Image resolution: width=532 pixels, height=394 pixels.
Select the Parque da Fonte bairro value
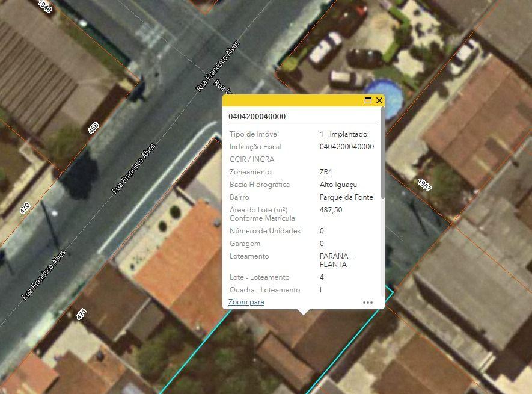click(346, 197)
